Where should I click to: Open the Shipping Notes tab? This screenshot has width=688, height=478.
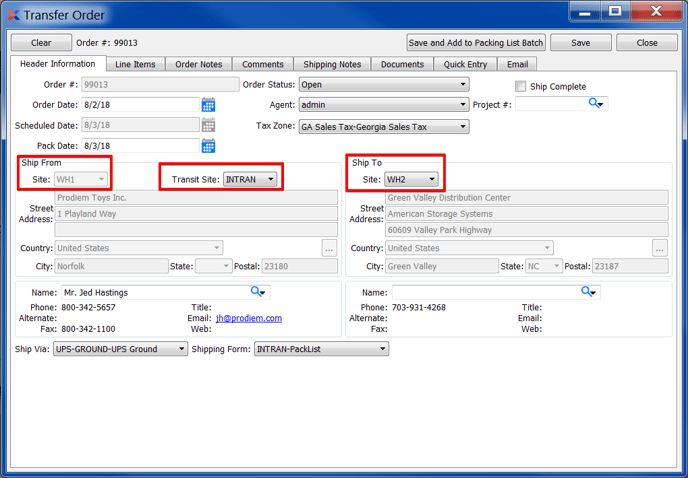click(332, 64)
